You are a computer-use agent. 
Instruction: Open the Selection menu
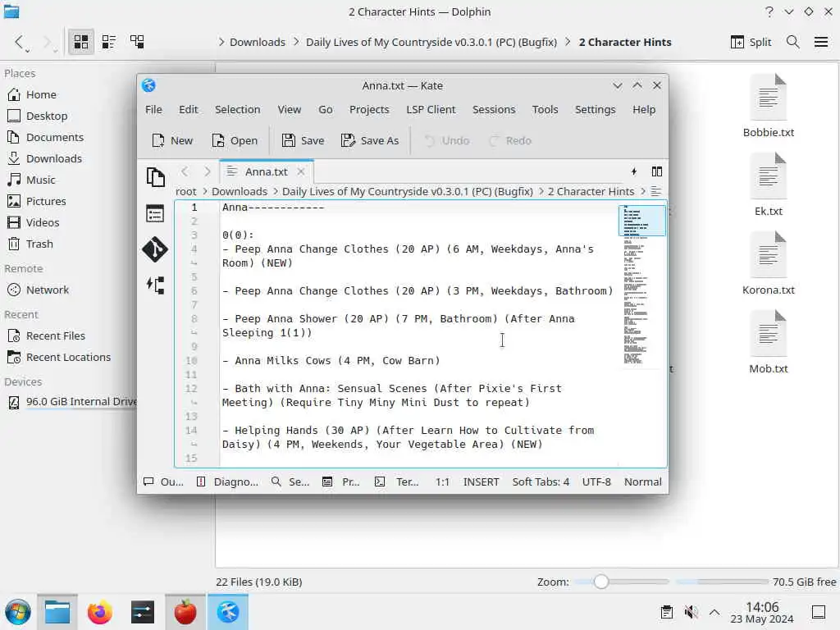pos(237,109)
